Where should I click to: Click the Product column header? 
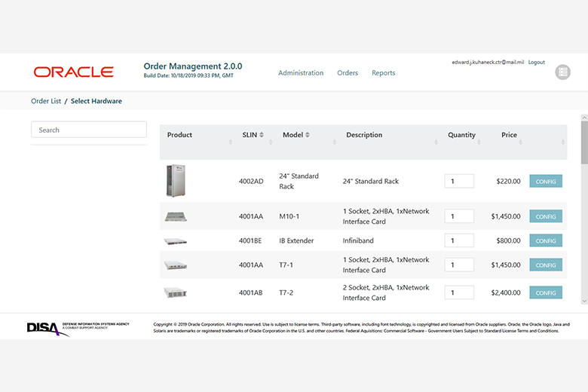pyautogui.click(x=179, y=135)
